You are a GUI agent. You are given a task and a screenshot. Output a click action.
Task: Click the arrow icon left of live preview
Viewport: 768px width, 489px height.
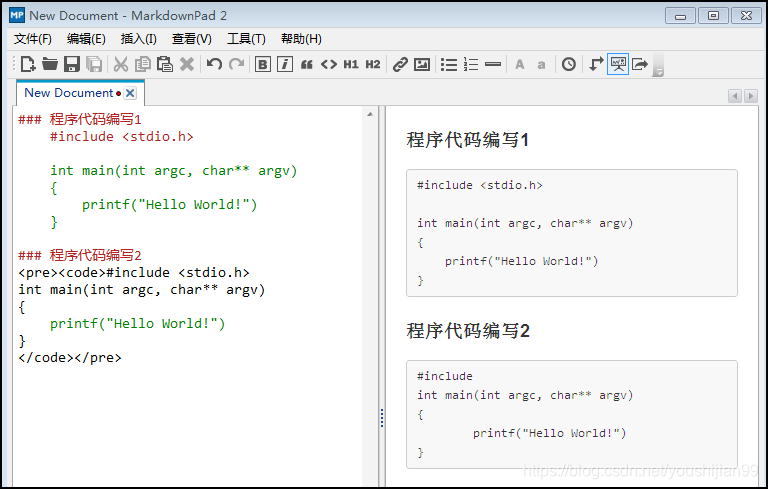pyautogui.click(x=596, y=64)
